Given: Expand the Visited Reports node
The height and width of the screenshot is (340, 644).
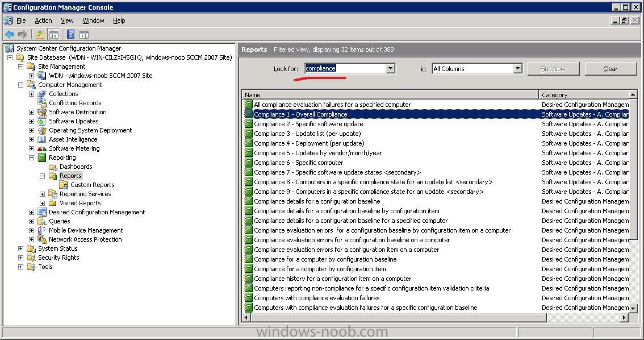Looking at the screenshot, I should pos(42,203).
